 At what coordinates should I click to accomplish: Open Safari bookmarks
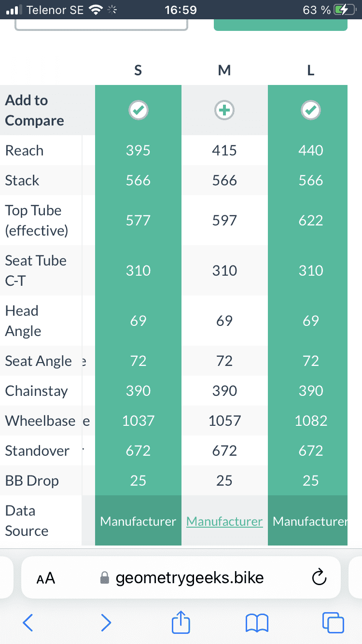point(257,623)
